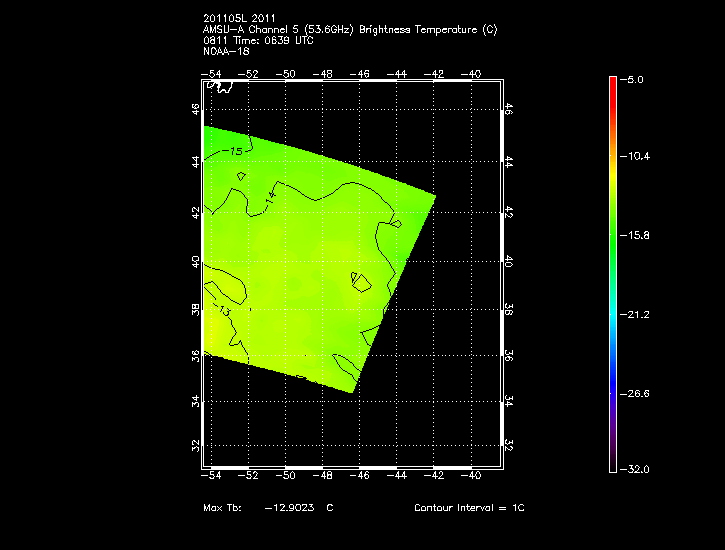Click the -5.0 color bar maximum label
This screenshot has width=725, height=550.
pos(635,78)
